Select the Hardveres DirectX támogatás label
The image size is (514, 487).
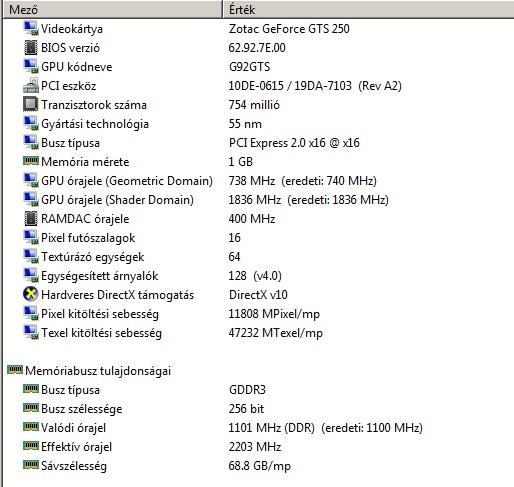[x=117, y=295]
